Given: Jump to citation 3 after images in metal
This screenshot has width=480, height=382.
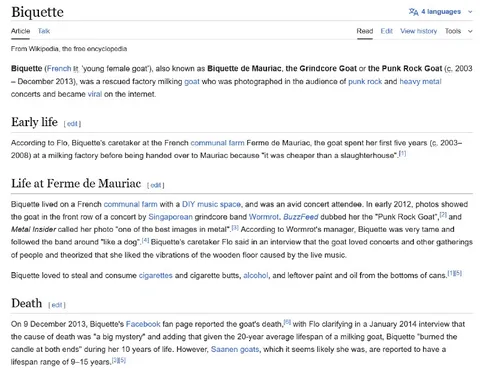Looking at the screenshot, I should coord(235,227).
